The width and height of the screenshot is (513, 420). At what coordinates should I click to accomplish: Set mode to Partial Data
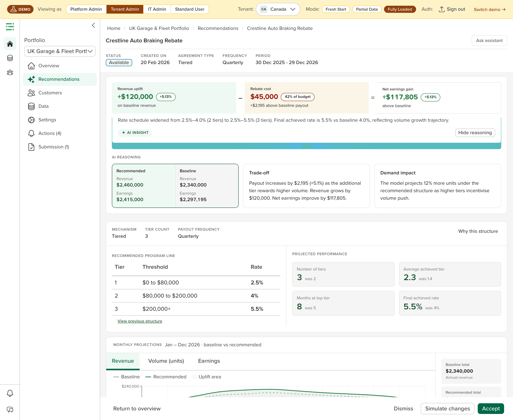coord(367,9)
